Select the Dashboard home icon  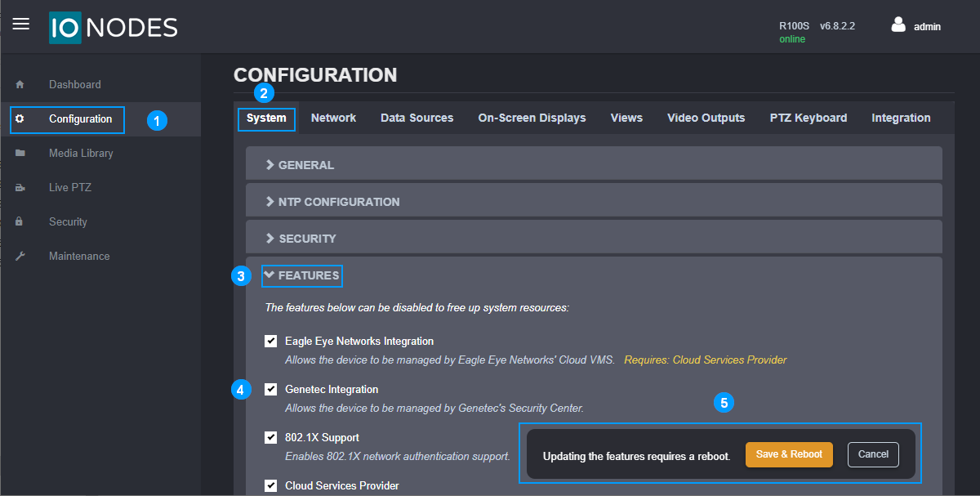[x=19, y=84]
